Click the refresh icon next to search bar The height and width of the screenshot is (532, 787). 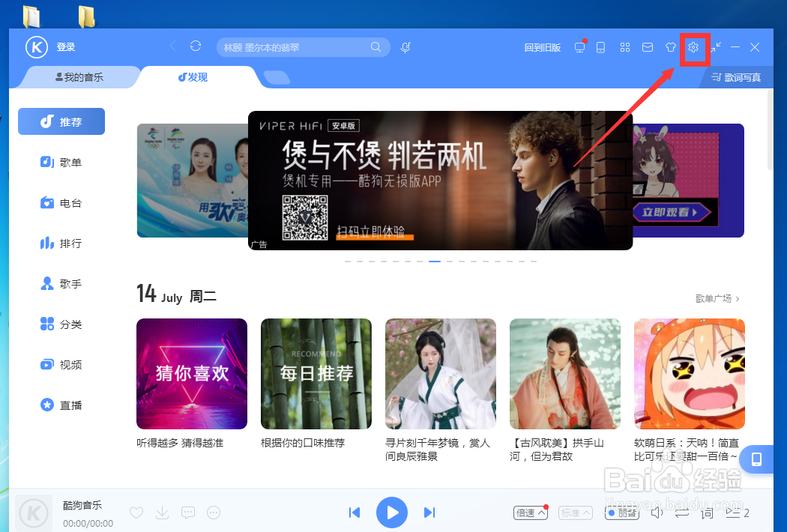195,46
